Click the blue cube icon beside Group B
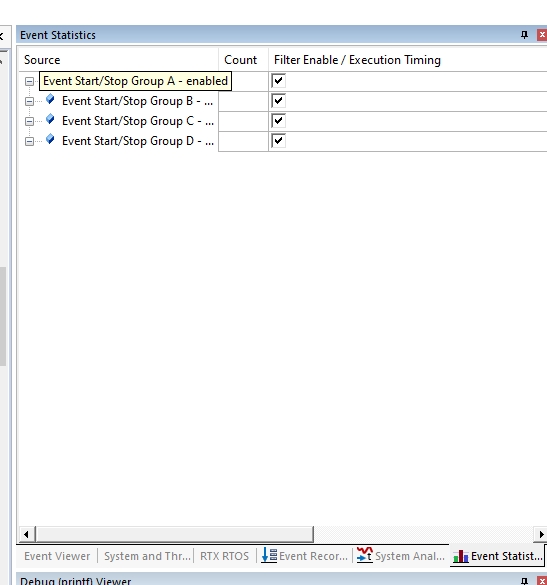Screen dimensions: 547x585 [x=50, y=100]
